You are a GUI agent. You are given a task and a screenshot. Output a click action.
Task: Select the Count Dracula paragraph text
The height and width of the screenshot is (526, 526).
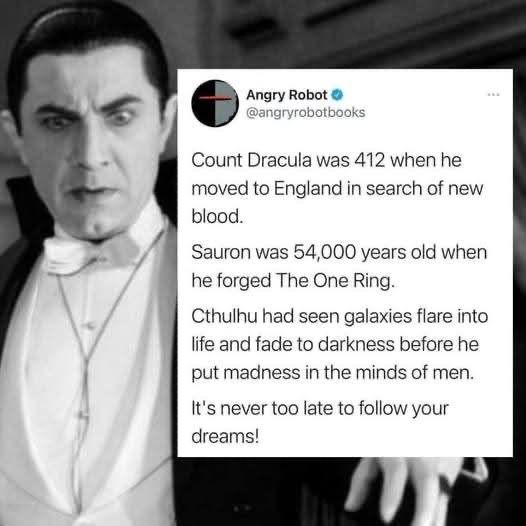337,188
